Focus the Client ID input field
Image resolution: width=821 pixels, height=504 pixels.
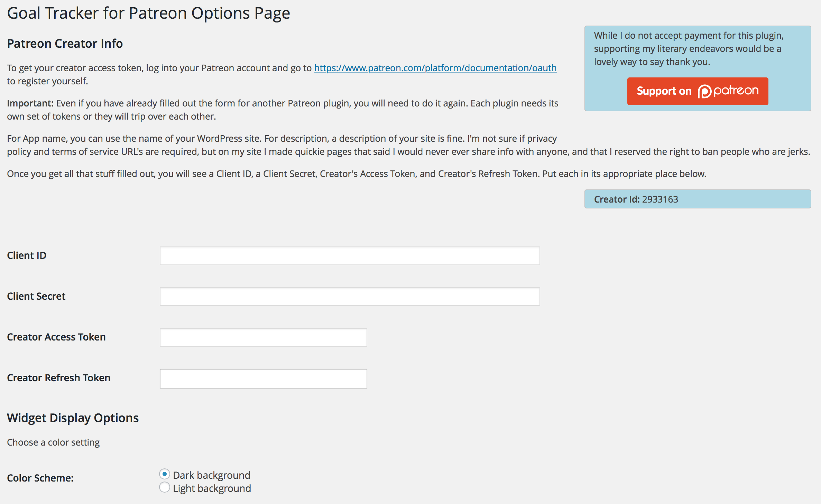pyautogui.click(x=350, y=256)
